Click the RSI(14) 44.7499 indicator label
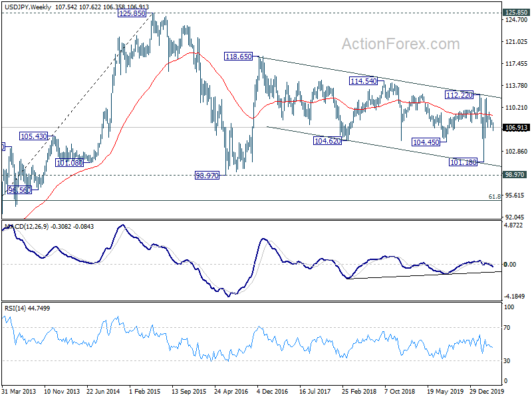Image resolution: width=532 pixels, height=399 pixels. [27, 308]
